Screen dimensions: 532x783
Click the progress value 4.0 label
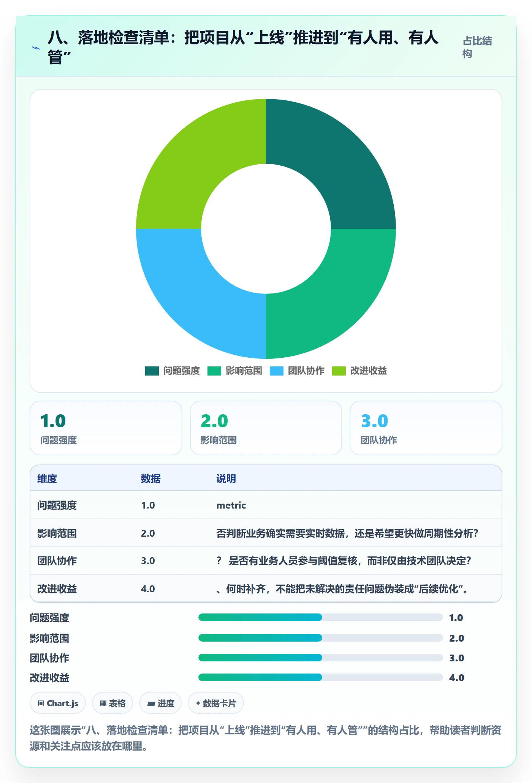point(457,678)
